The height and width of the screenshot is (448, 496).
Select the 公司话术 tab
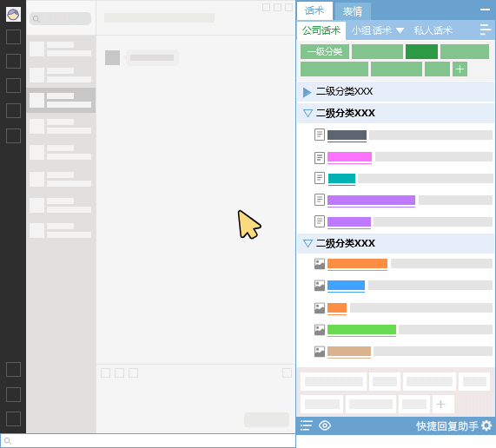(321, 30)
